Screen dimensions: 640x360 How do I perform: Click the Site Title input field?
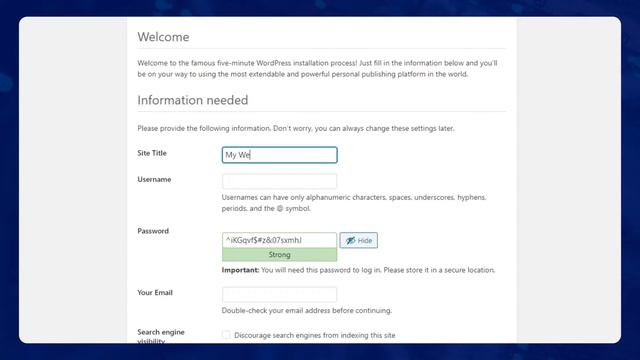[x=280, y=155]
